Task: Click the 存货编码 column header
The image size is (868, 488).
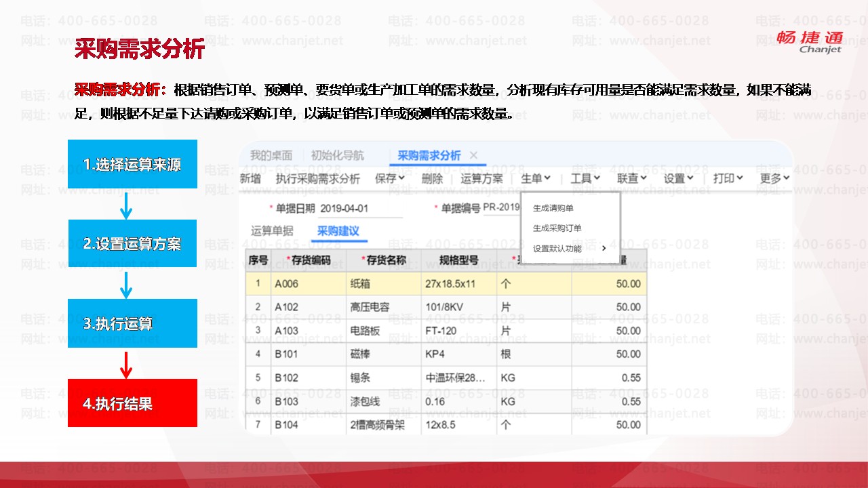Action: 309,260
